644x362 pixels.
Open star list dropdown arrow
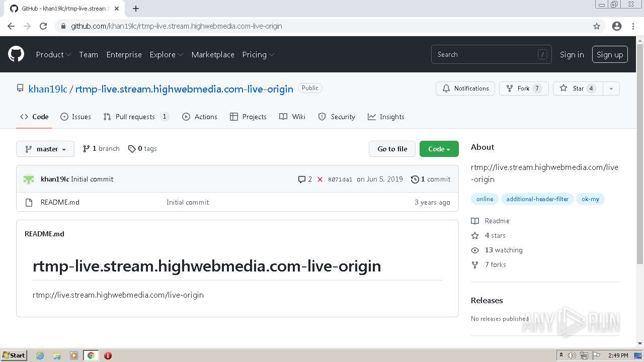pyautogui.click(x=611, y=88)
